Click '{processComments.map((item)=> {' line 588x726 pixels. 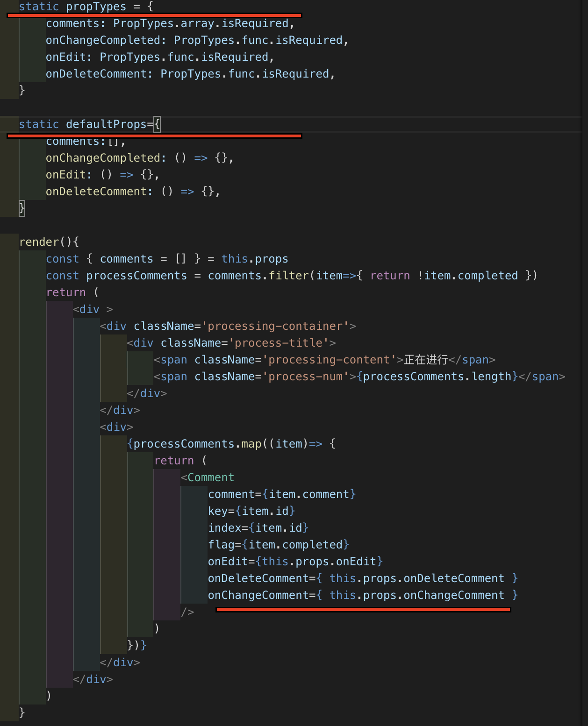point(231,444)
